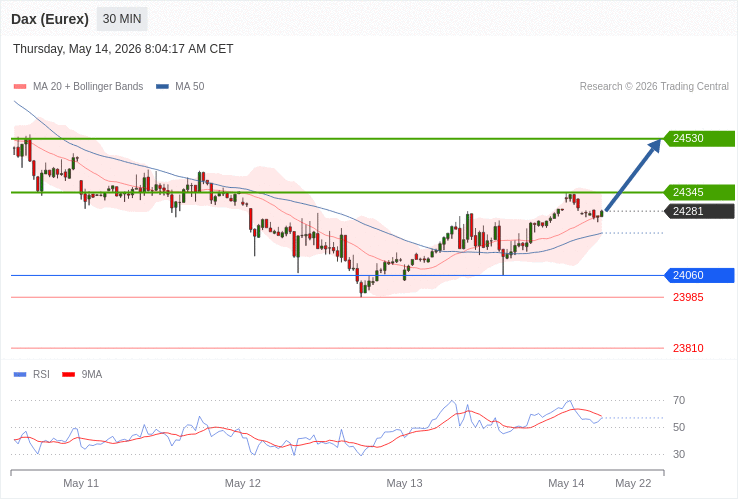Click the May 11 date axis label
Screen dimensions: 738x500
coord(81,484)
